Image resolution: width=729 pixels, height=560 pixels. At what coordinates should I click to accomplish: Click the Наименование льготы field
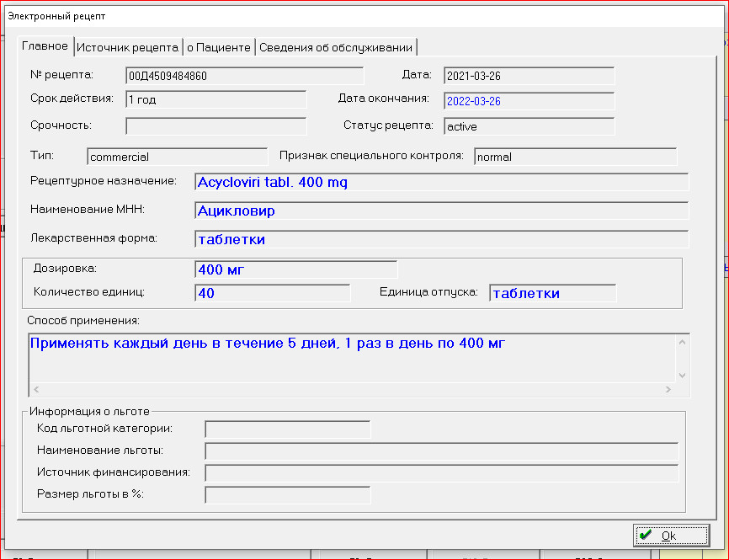point(442,451)
